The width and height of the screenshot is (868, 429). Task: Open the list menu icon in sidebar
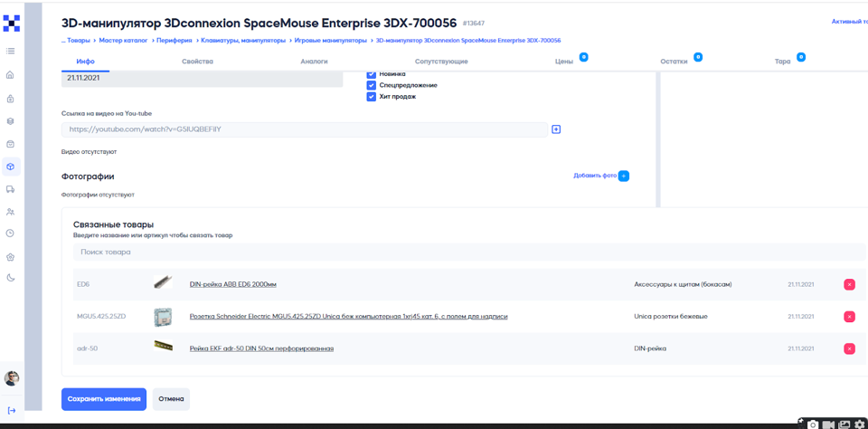tap(10, 51)
